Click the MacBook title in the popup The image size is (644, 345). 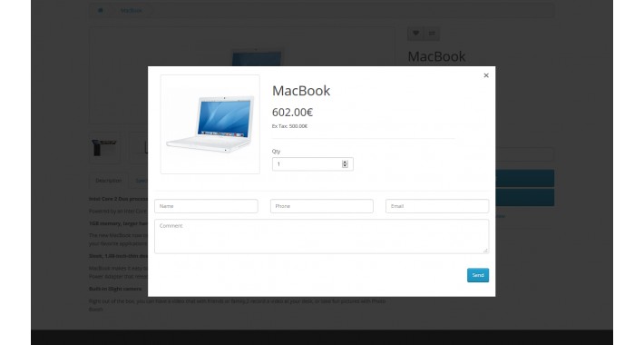pos(301,91)
